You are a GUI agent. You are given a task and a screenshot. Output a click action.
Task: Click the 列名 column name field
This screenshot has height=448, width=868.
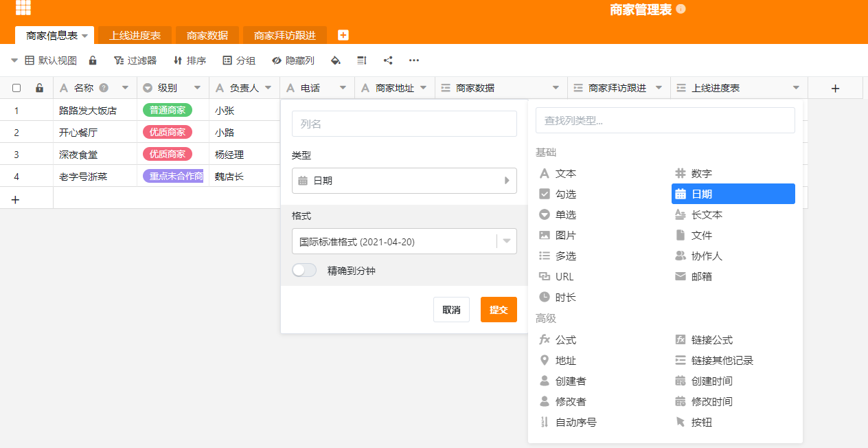pos(404,124)
